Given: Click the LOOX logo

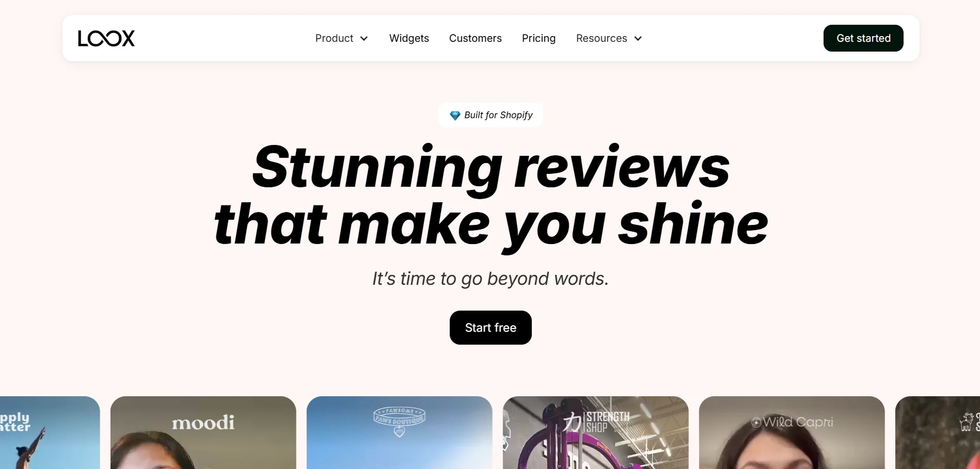Looking at the screenshot, I should [x=106, y=38].
